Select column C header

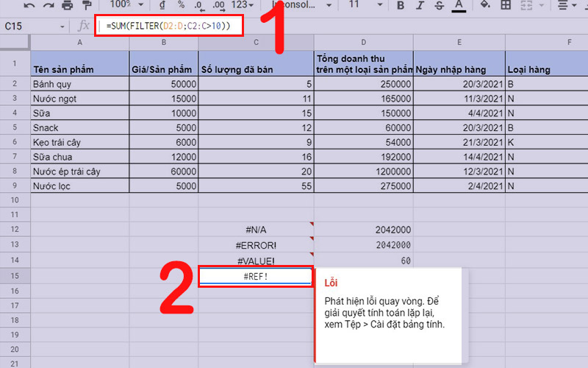click(x=256, y=43)
